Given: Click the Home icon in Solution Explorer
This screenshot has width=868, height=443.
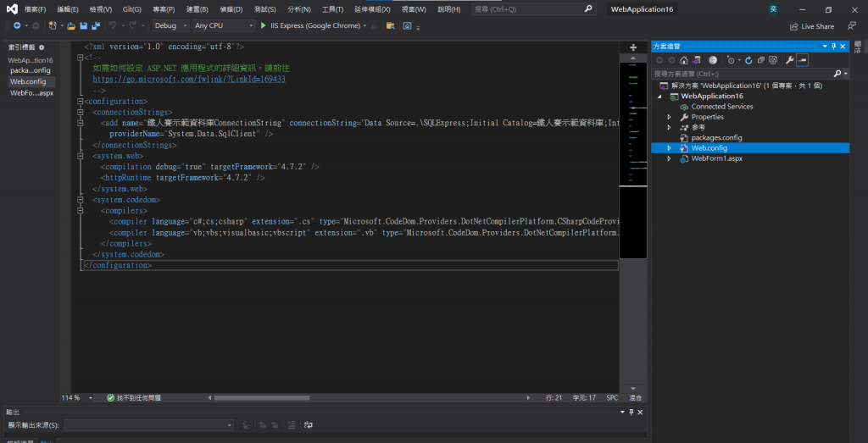Looking at the screenshot, I should click(684, 60).
